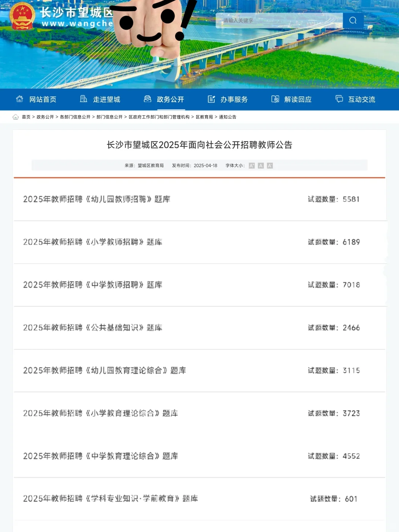Open the 小学教师招聘 question bank entry
The image size is (399, 532).
[x=93, y=242]
